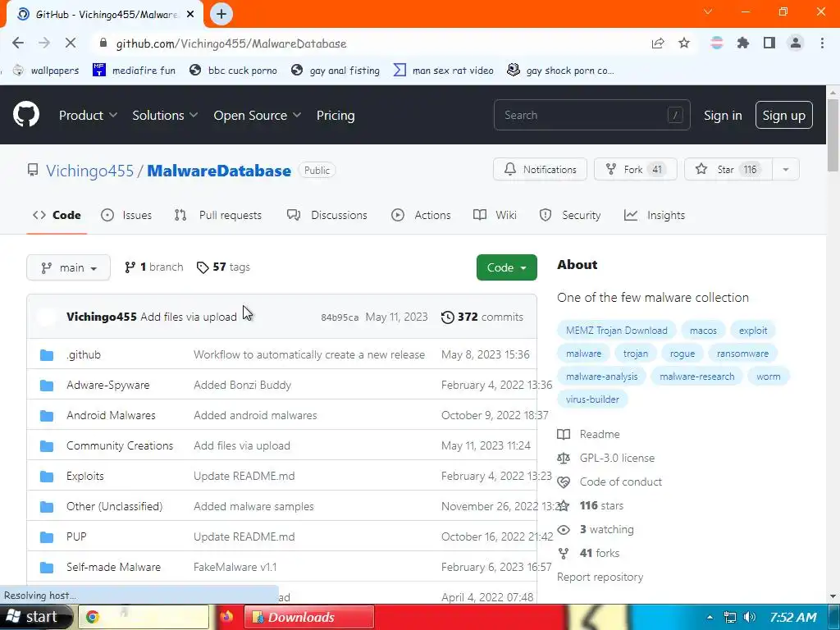Show hidden tray icons arrow

coord(710,617)
